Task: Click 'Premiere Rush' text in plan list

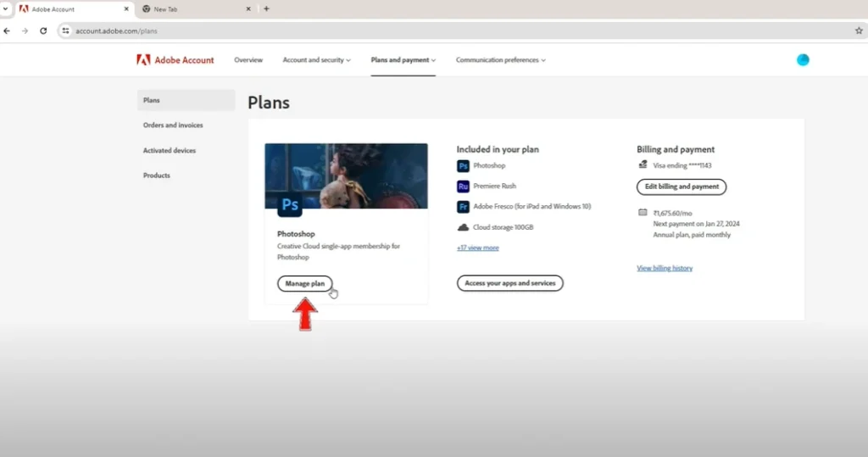Action: [x=494, y=187]
